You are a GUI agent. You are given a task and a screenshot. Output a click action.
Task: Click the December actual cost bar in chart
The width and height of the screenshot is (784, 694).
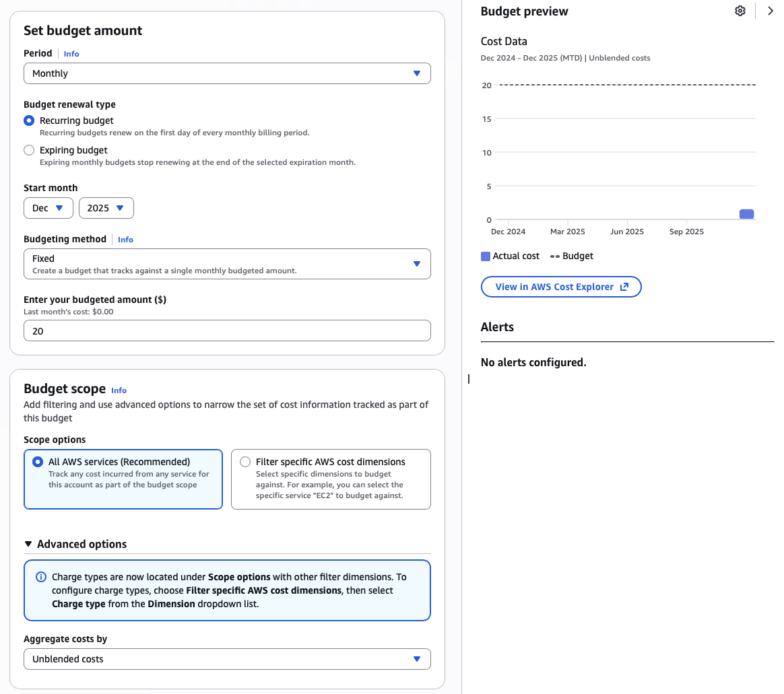tap(746, 214)
